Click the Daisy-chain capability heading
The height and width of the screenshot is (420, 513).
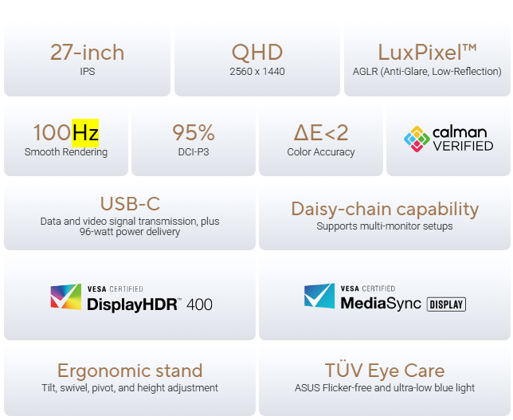click(x=384, y=209)
